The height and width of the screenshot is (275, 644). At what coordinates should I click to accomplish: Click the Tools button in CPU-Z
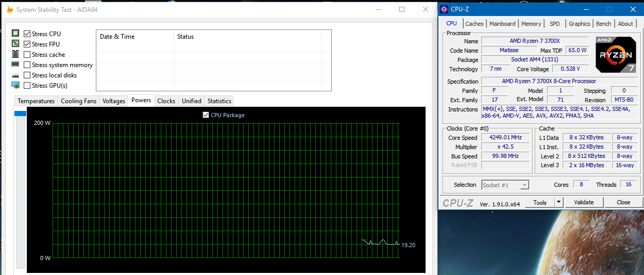[x=540, y=202]
